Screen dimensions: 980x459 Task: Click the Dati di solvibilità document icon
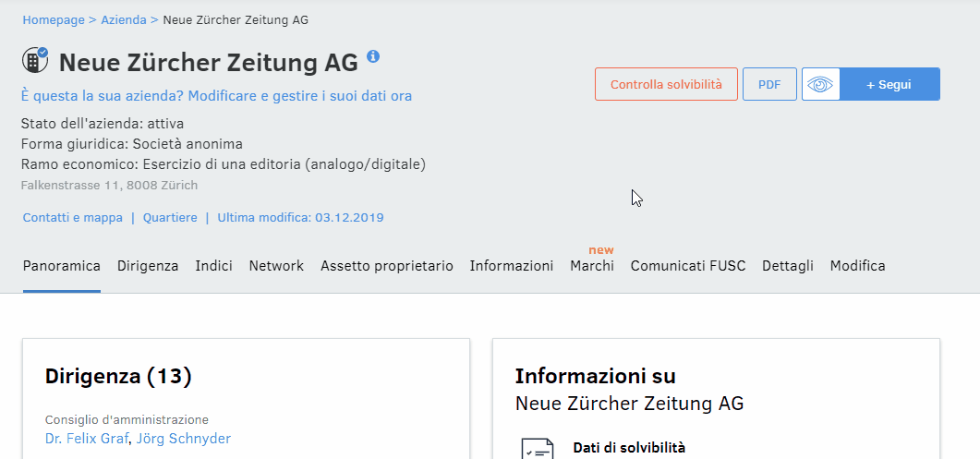click(x=537, y=449)
